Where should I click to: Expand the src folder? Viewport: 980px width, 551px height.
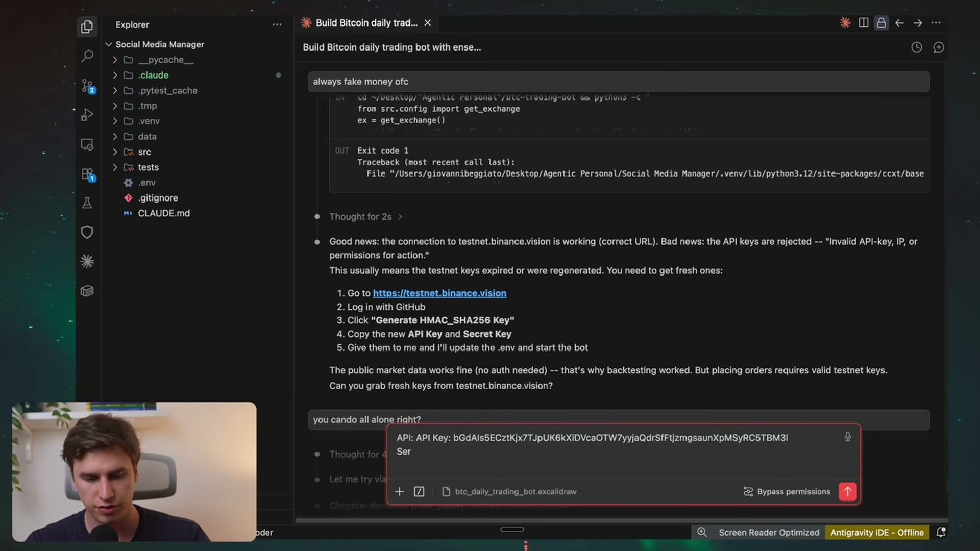(x=115, y=152)
